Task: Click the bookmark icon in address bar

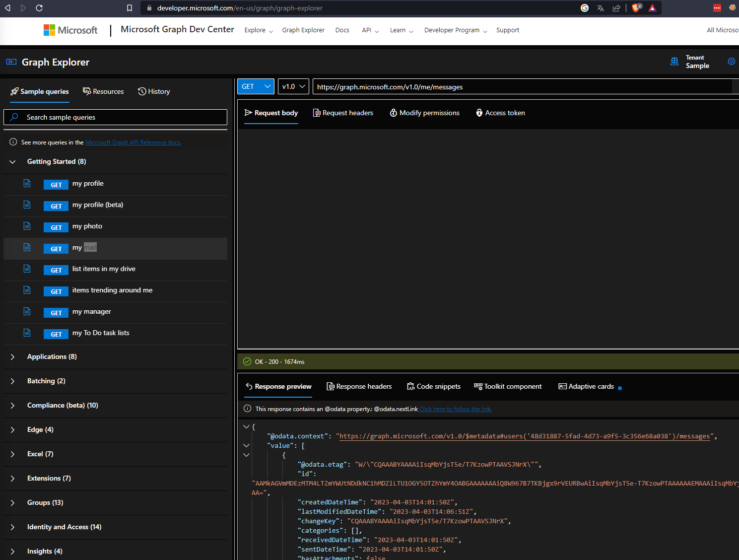Action: tap(130, 8)
